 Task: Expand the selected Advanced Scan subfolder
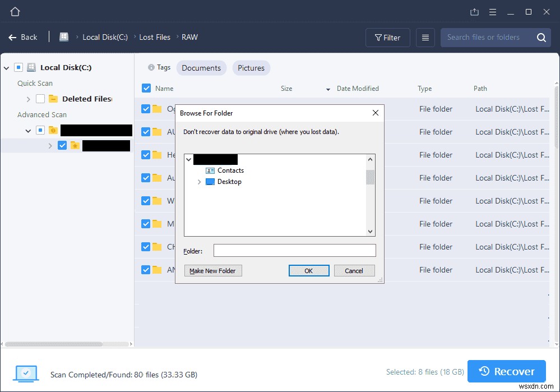click(50, 146)
